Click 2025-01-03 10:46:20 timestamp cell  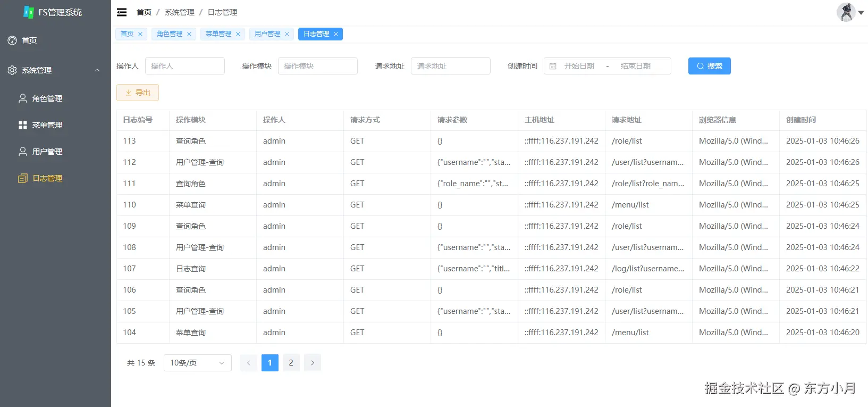(823, 333)
